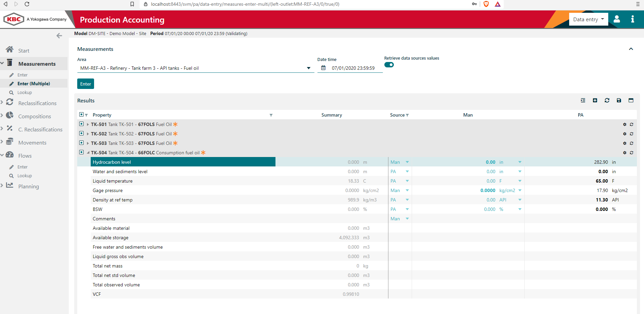Tick the checkbox for TK-503 tank row
Screen dimensions: 644x314
[81, 143]
